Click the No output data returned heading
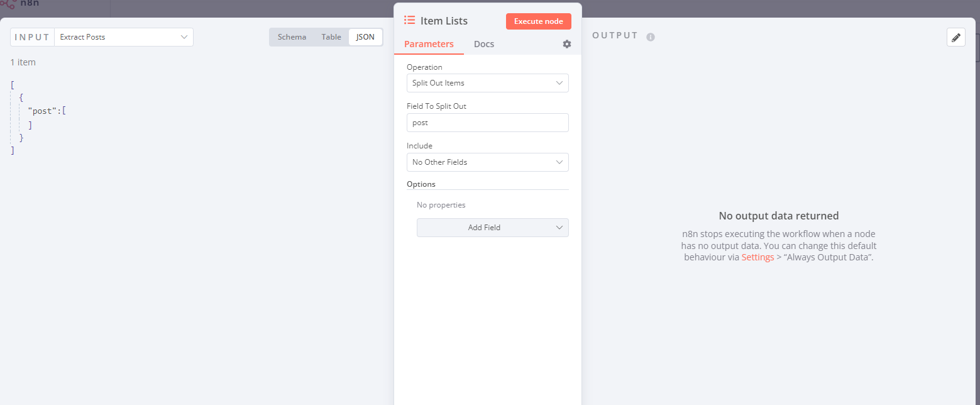980x405 pixels. (778, 216)
